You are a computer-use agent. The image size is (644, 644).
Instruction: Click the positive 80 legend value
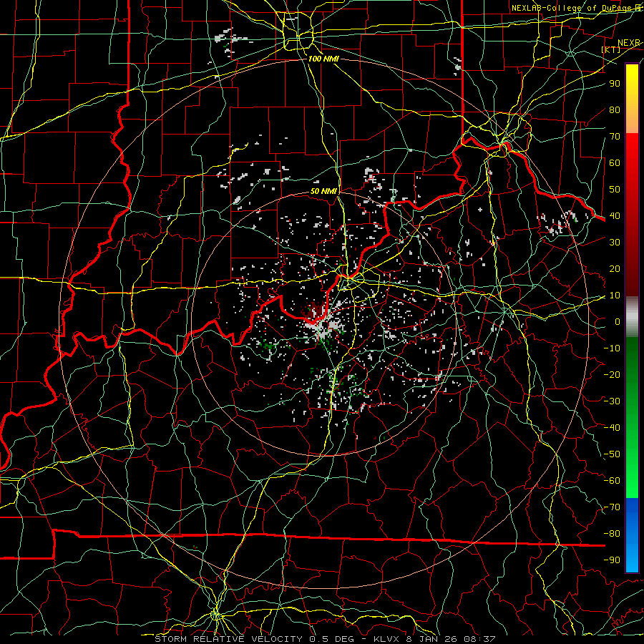(x=615, y=109)
